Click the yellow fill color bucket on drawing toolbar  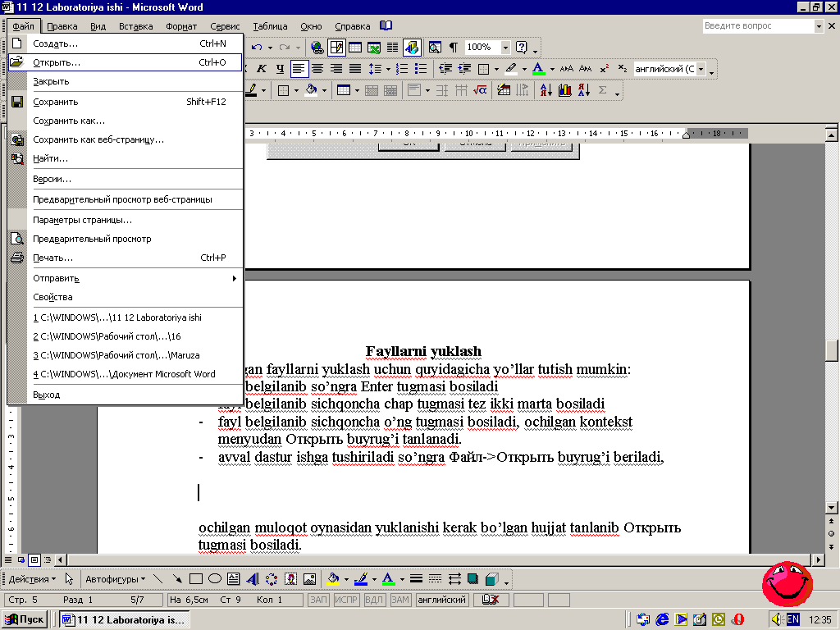333,579
